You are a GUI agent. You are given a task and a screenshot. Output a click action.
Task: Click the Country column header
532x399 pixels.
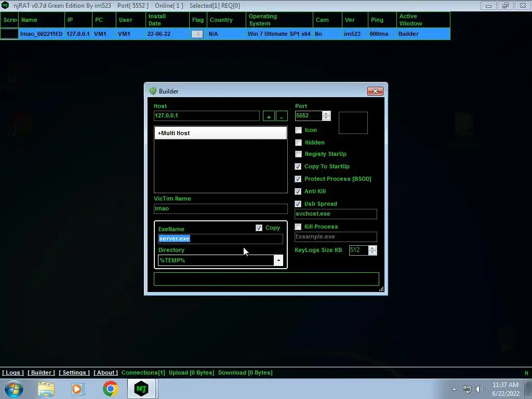click(227, 20)
